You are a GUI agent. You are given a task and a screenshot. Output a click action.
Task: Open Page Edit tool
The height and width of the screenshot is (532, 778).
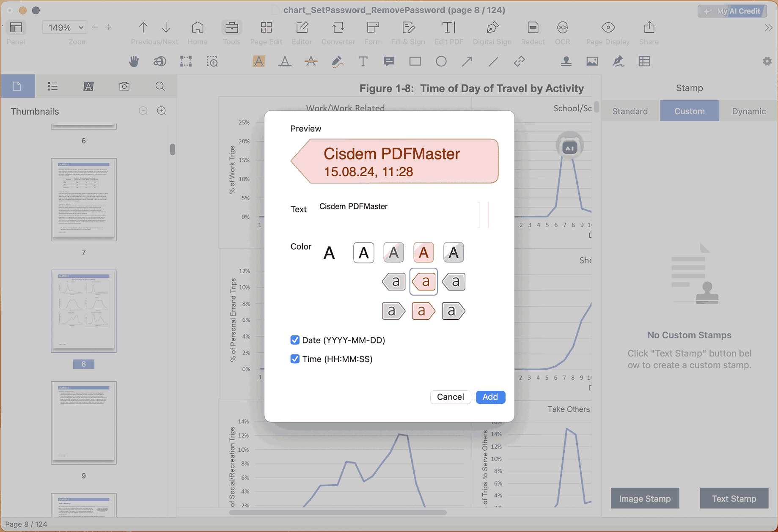266,27
